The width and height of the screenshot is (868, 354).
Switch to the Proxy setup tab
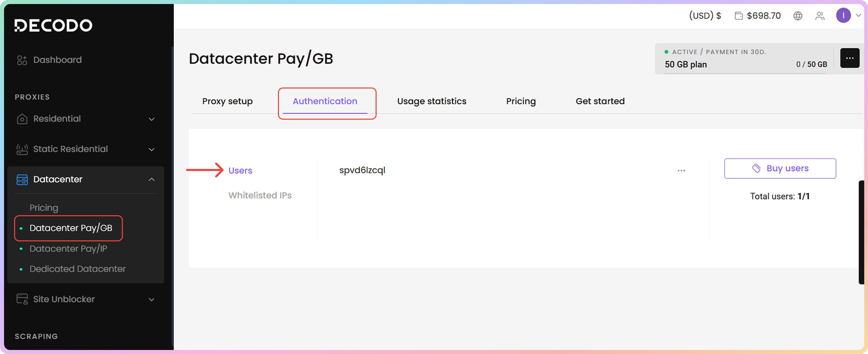click(227, 101)
